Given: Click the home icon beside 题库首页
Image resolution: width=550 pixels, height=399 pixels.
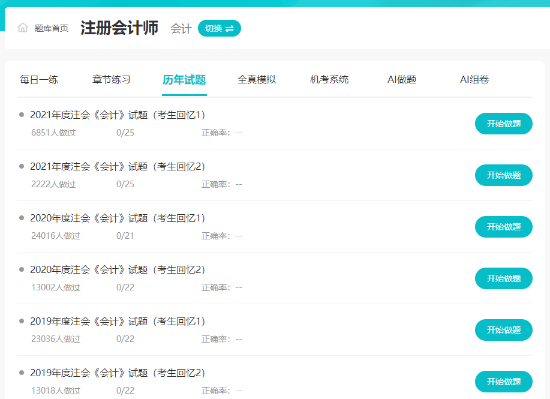Looking at the screenshot, I should pos(22,28).
